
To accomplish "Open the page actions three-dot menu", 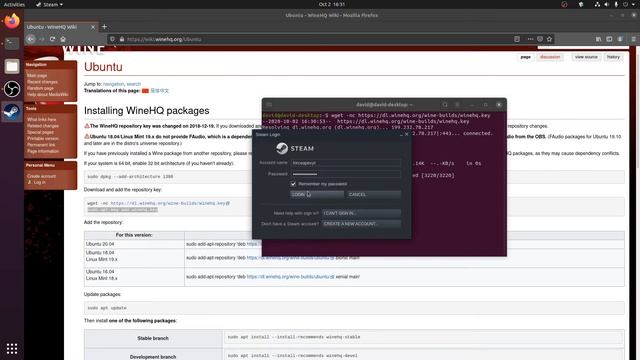I will coord(530,39).
